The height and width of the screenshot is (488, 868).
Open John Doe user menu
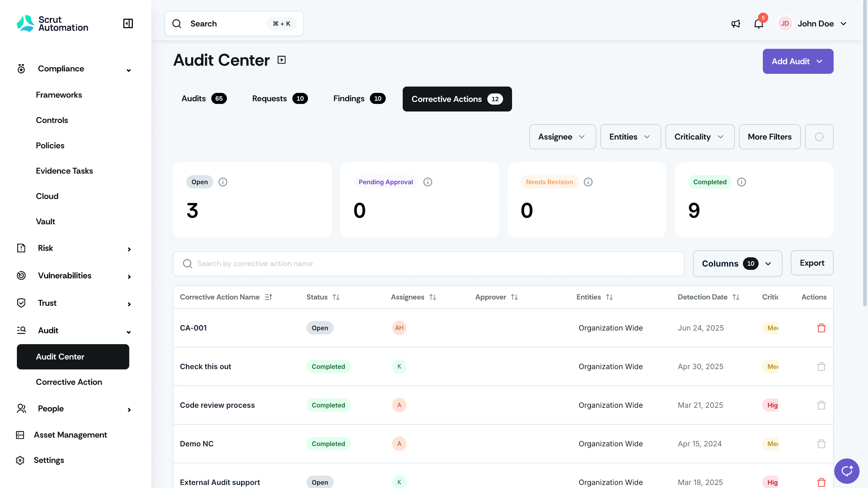click(x=812, y=24)
